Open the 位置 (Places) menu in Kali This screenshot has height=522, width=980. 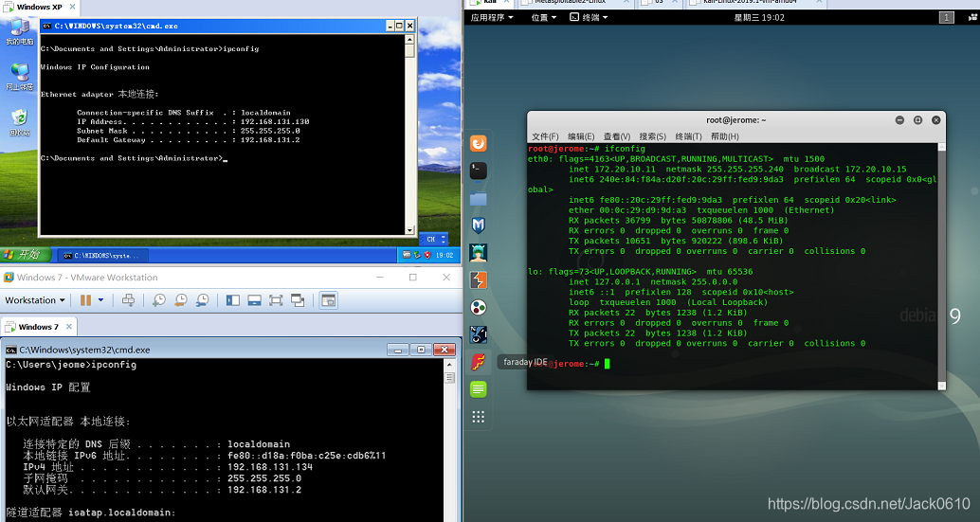544,17
